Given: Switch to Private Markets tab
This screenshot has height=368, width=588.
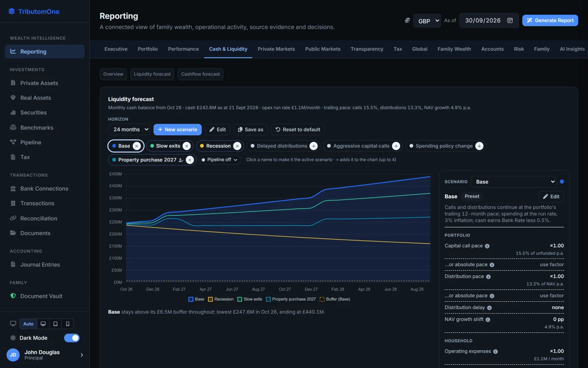Looking at the screenshot, I should point(276,49).
